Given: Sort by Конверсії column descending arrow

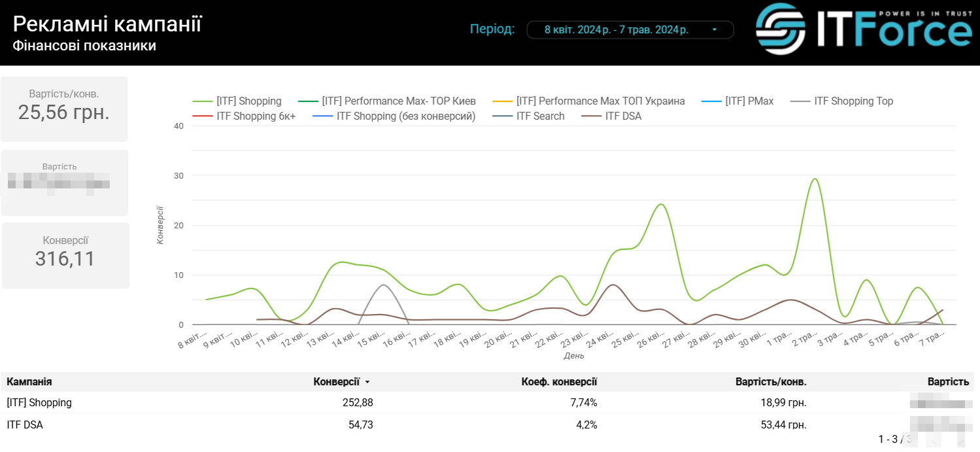Looking at the screenshot, I should click(367, 382).
